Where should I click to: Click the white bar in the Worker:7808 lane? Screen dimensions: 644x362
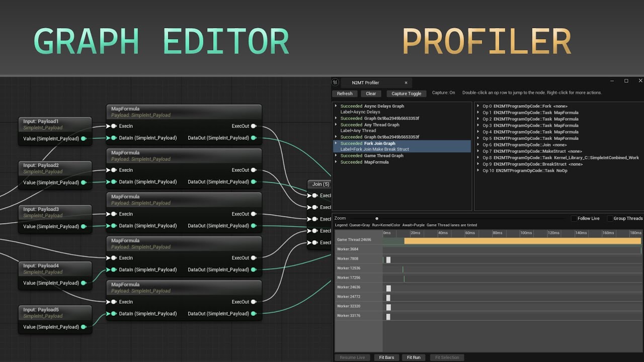[388, 259]
